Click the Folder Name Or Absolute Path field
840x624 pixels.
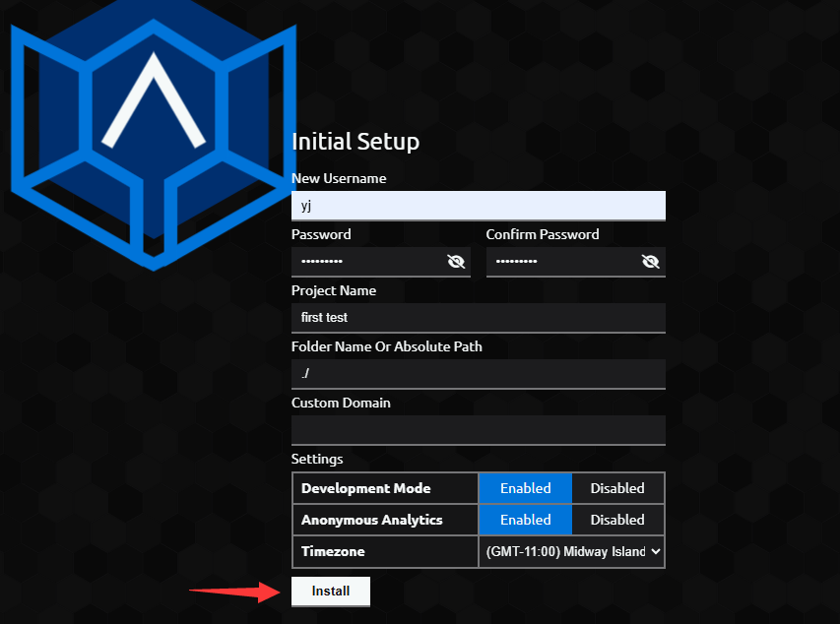pos(479,374)
